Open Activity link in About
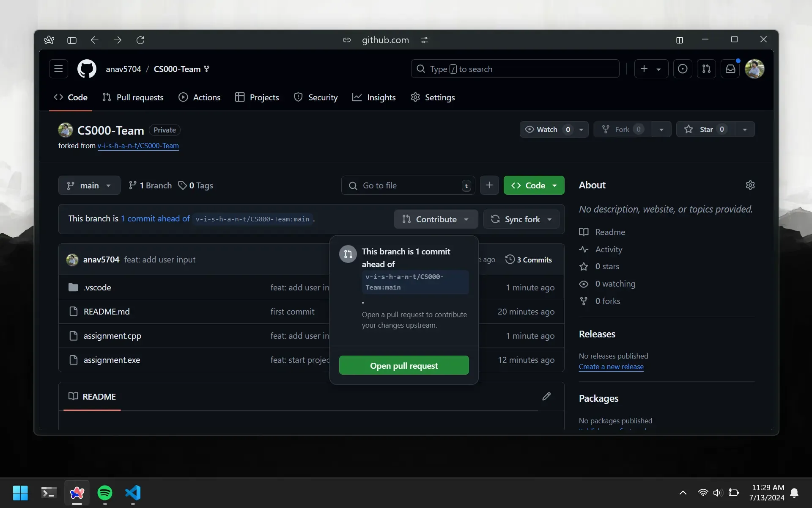Image resolution: width=812 pixels, height=508 pixels. 601,249
